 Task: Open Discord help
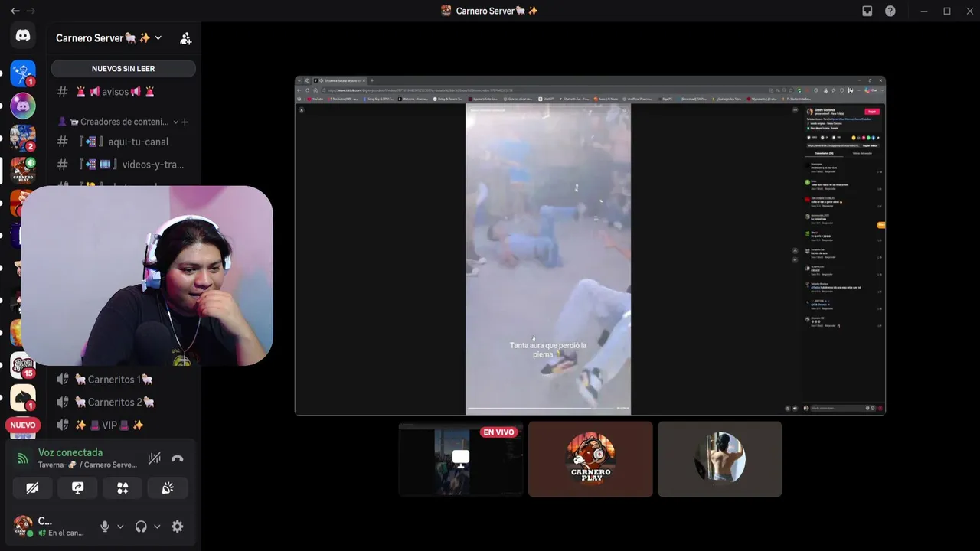(890, 11)
